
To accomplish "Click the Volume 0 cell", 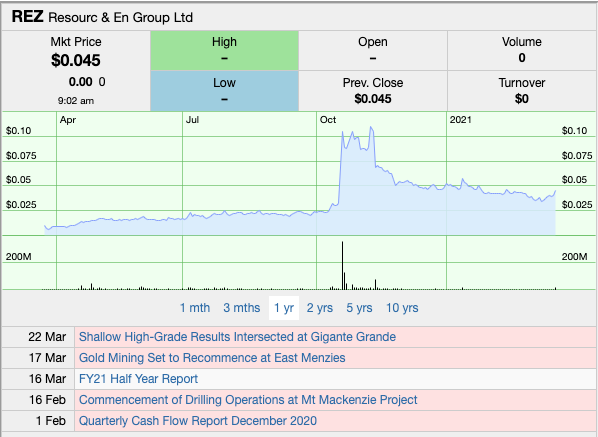I will click(521, 51).
